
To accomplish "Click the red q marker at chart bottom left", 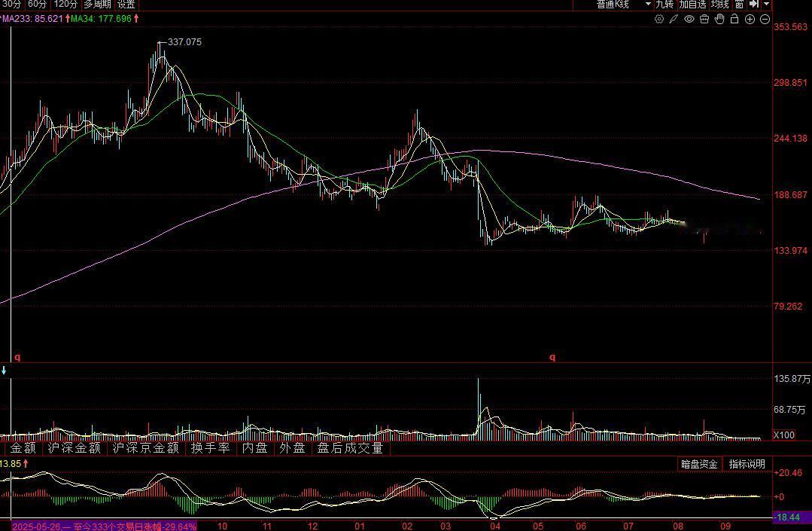I will pyautogui.click(x=17, y=357).
